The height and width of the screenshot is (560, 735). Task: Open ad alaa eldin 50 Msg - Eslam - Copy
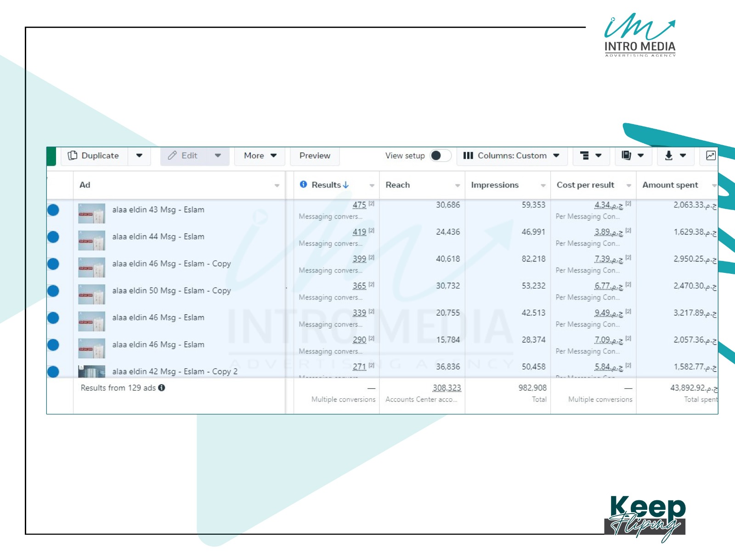(172, 291)
